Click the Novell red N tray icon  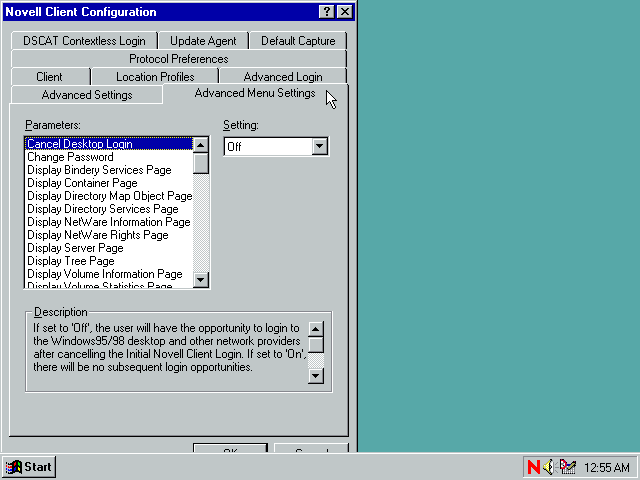534,467
